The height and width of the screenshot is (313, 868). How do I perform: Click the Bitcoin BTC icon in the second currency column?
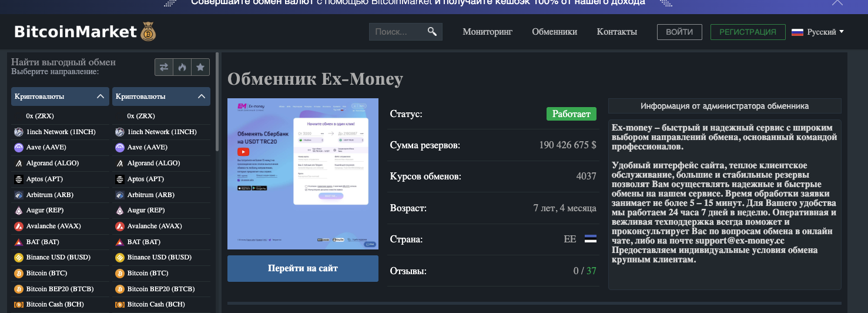(x=120, y=273)
